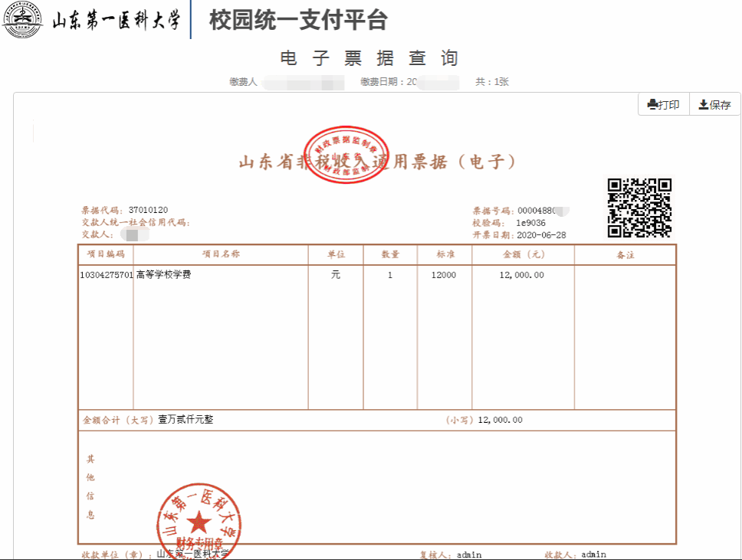The image size is (742, 560).
Task: Click the 保存 save button
Action: [714, 105]
